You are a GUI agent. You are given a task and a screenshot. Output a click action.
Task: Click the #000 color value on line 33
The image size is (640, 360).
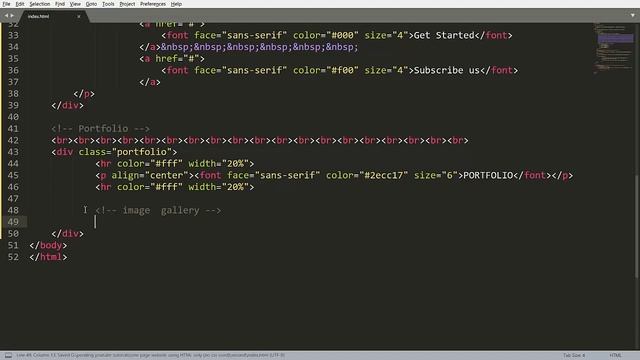point(342,36)
